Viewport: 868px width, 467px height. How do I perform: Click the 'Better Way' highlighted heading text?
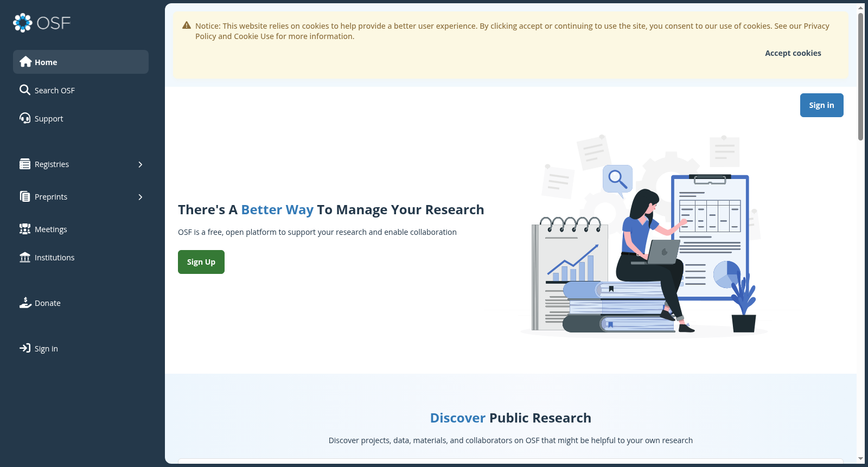[277, 210]
